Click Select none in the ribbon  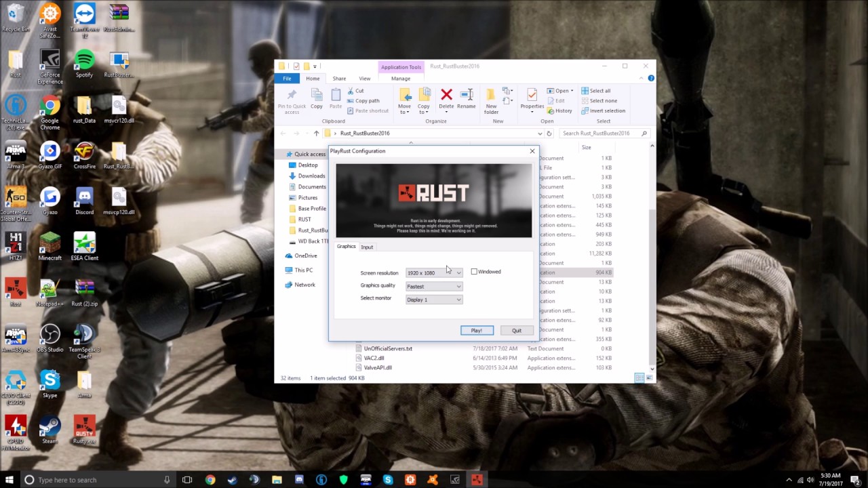coord(598,101)
